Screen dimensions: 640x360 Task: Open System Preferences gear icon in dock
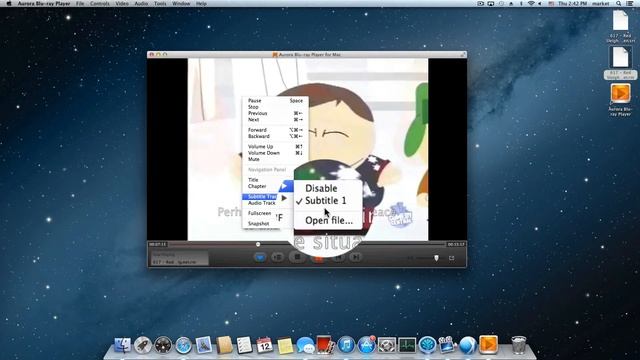(x=387, y=345)
